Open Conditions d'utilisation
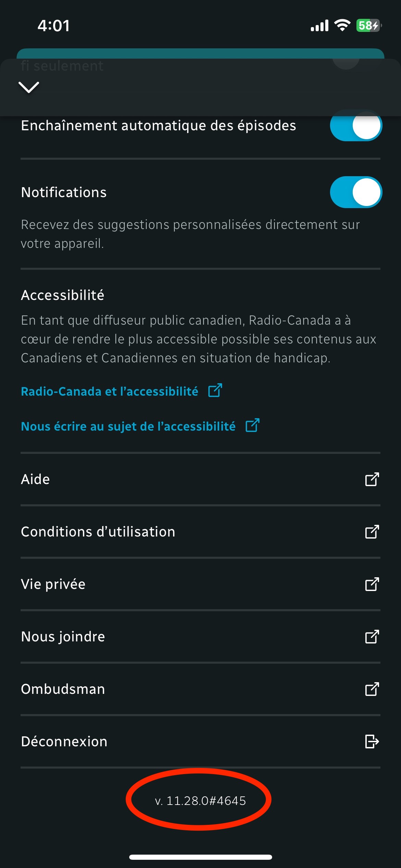The height and width of the screenshot is (868, 401). click(x=200, y=532)
